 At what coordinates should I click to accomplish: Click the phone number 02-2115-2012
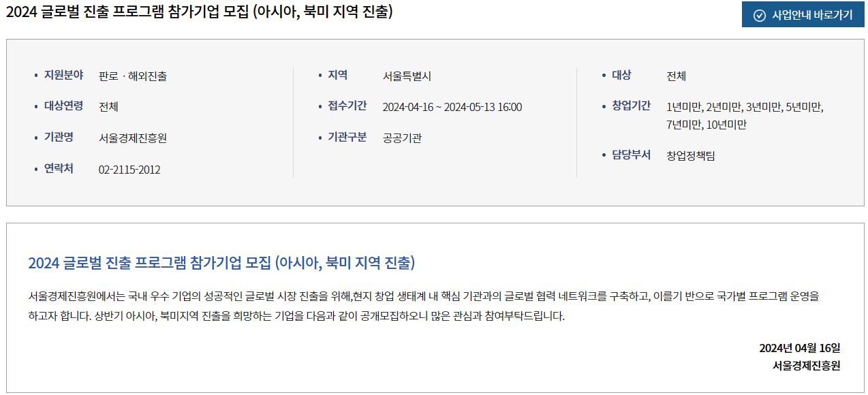point(129,169)
